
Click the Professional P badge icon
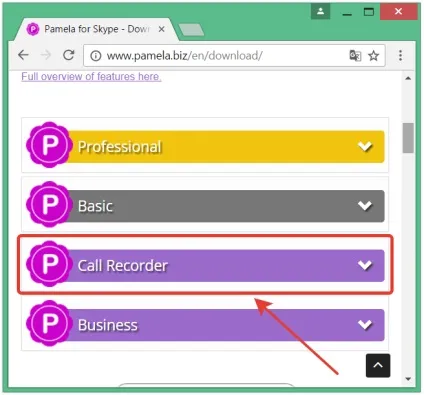click(49, 145)
